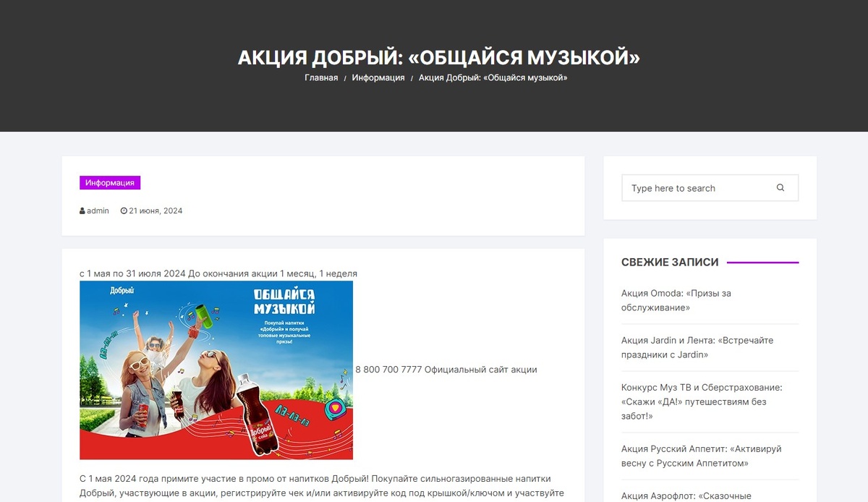
Task: Click the phone number 8 800 700 7777
Action: 388,370
